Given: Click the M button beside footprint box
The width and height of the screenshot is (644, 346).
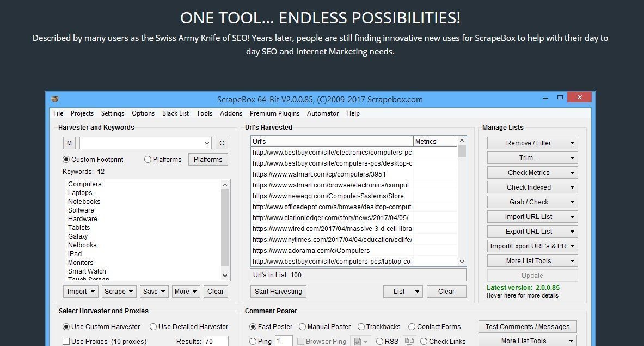Looking at the screenshot, I should point(70,143).
